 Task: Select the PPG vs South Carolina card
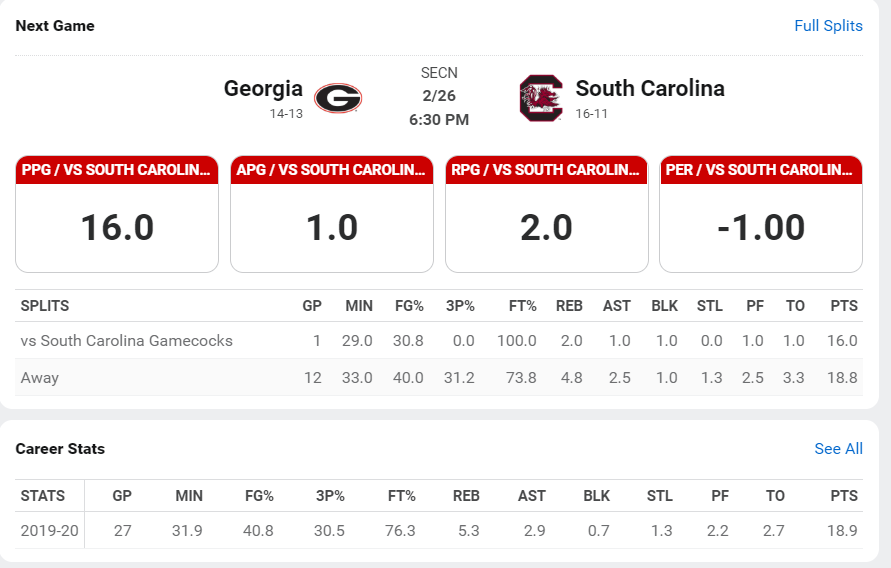(x=117, y=213)
